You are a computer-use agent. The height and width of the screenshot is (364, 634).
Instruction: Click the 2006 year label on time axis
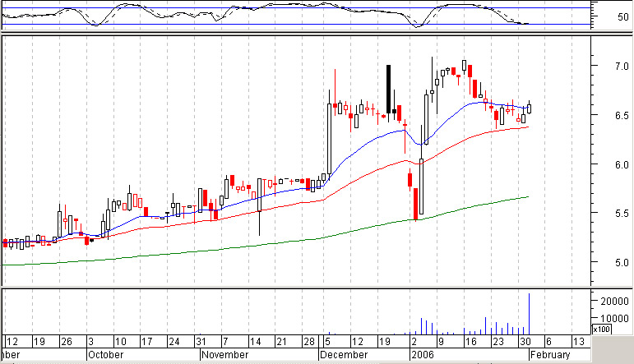click(422, 355)
